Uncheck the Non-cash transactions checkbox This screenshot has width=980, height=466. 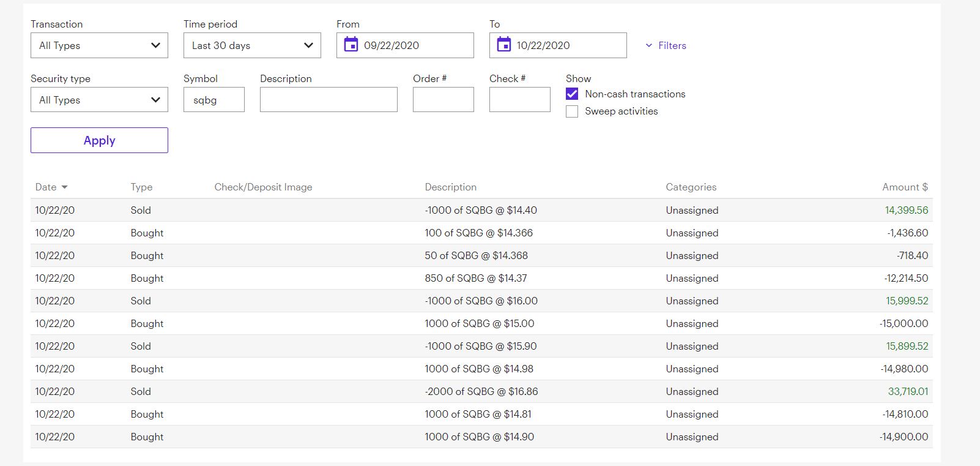pyautogui.click(x=572, y=94)
